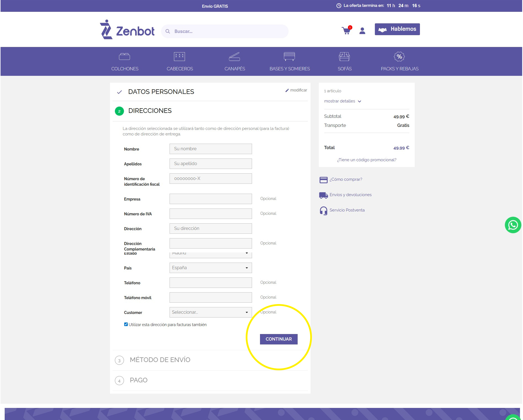Click the Método de Envío step

[160, 360]
